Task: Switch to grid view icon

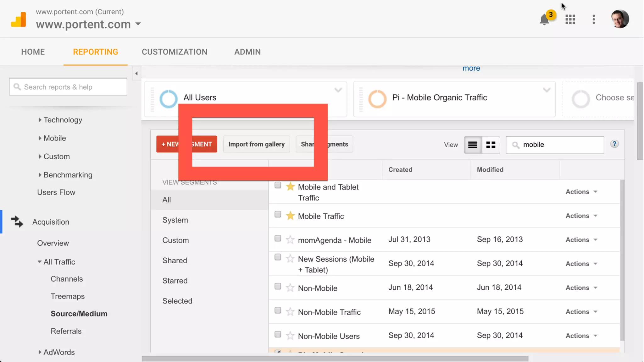Action: click(491, 145)
